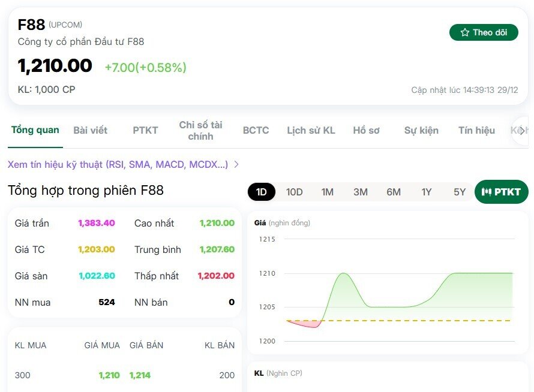Select the 10D chart range
534x392 pixels.
294,192
